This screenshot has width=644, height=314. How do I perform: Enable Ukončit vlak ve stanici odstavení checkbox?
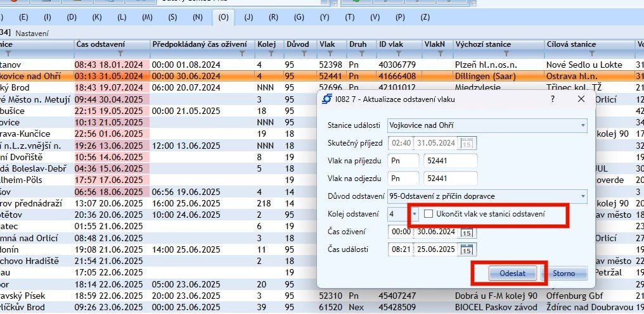428,214
